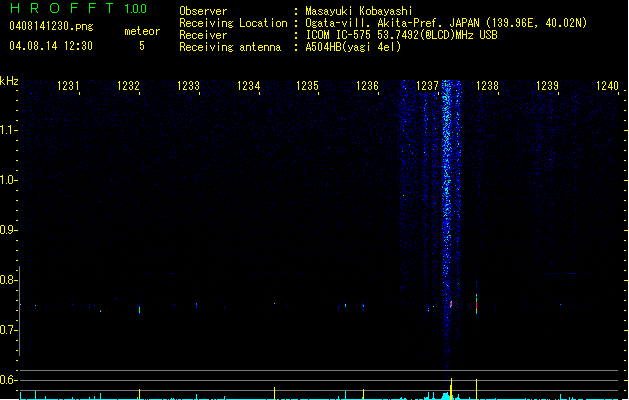The height and width of the screenshot is (400, 629).
Task: Click the antenna text A504HB(yagi 4el)
Action: [353, 47]
